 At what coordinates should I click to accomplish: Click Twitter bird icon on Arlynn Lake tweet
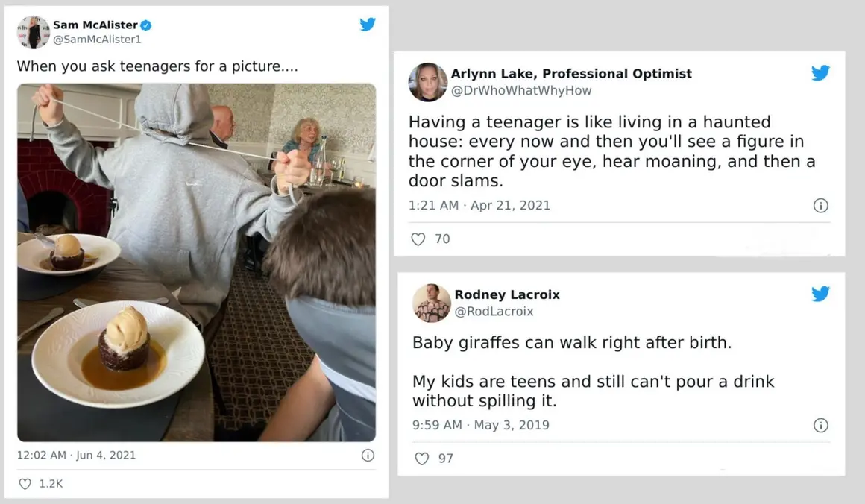coord(820,72)
